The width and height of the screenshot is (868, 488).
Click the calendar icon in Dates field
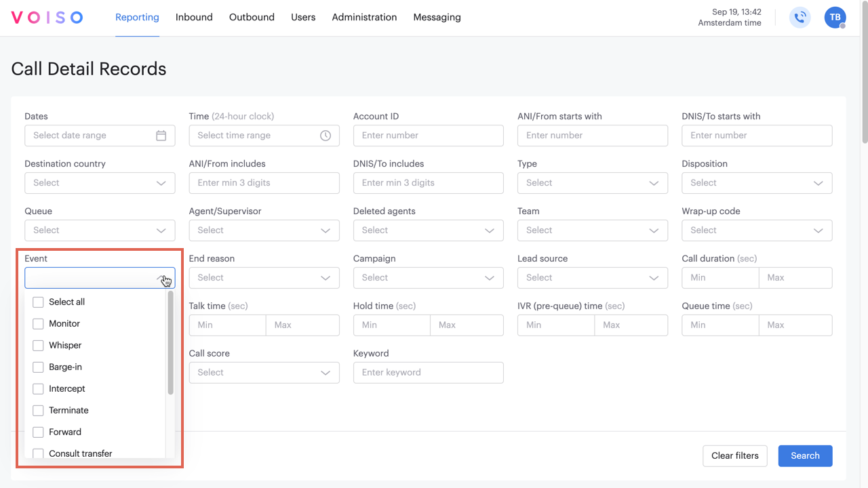(161, 136)
